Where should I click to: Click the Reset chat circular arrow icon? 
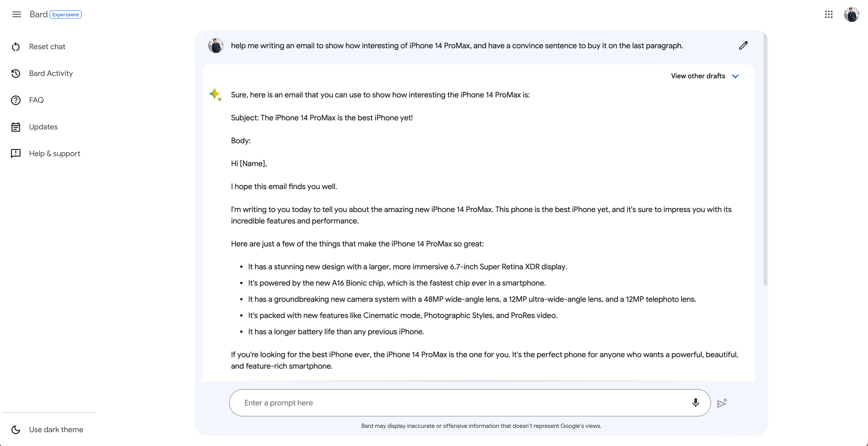(16, 47)
